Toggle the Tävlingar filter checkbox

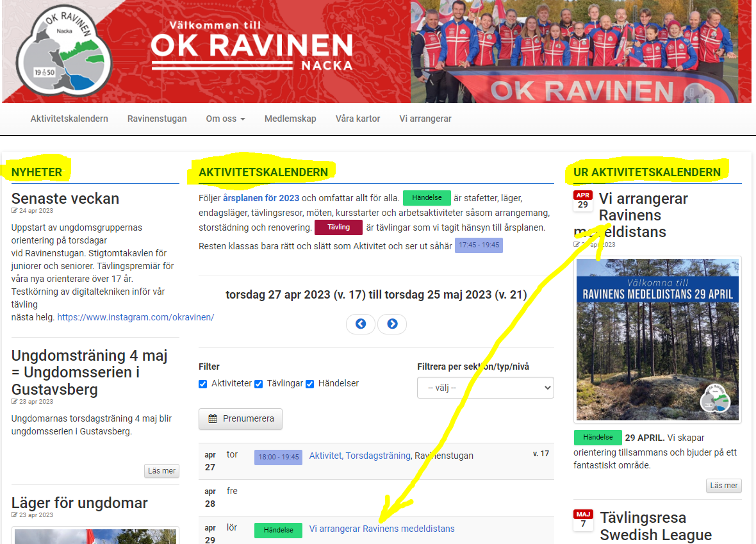(x=258, y=384)
